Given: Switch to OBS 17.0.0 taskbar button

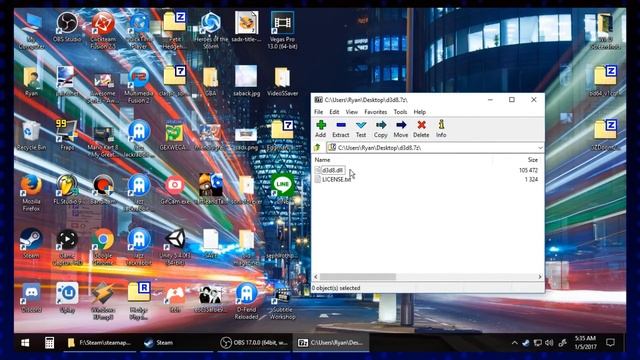Looking at the screenshot, I should click(254, 342).
